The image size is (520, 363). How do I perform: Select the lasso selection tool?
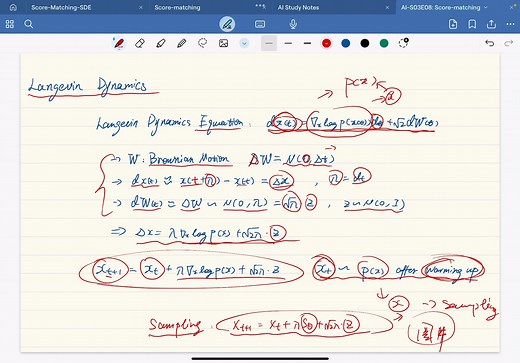[x=202, y=43]
